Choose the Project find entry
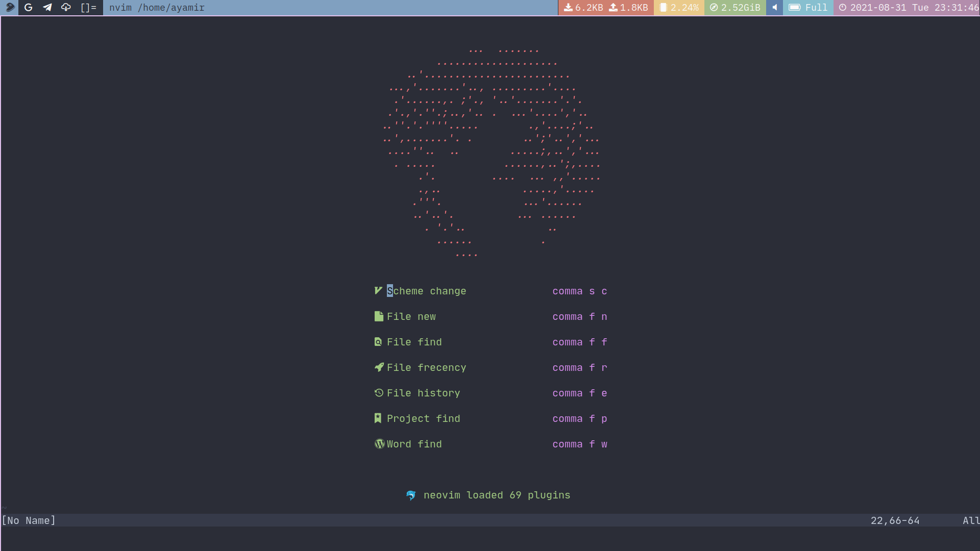 (x=423, y=419)
